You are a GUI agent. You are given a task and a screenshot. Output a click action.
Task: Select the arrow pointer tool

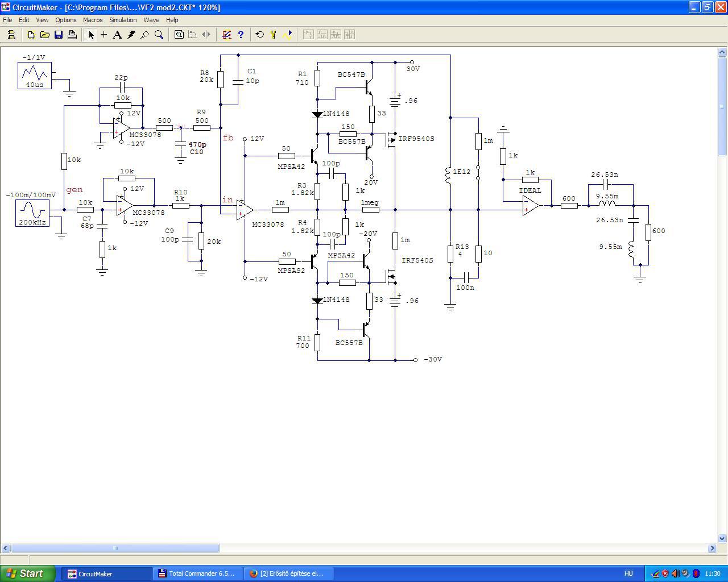coord(90,35)
